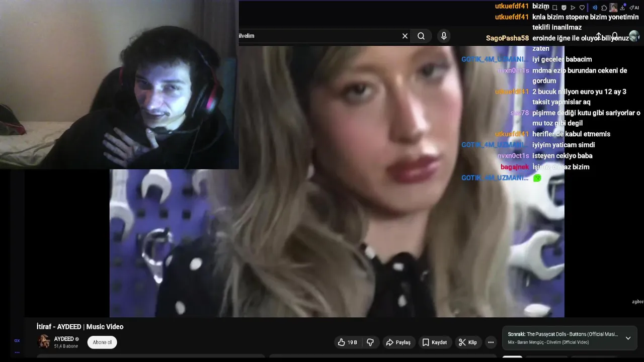Screen dimensions: 644x362
Task: Click the YouTube search magnifier button
Action: click(x=421, y=36)
